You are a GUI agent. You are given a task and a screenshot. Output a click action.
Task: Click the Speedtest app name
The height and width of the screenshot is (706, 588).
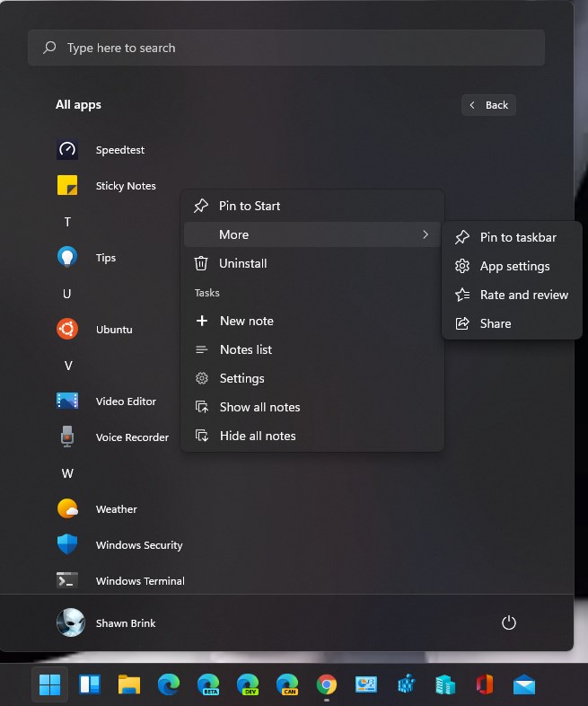(120, 150)
